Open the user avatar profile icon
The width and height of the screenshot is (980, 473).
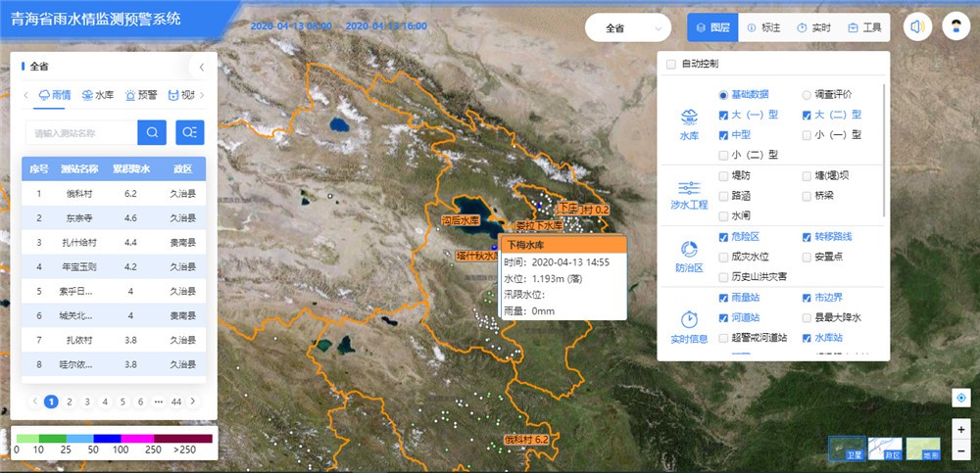click(x=955, y=27)
